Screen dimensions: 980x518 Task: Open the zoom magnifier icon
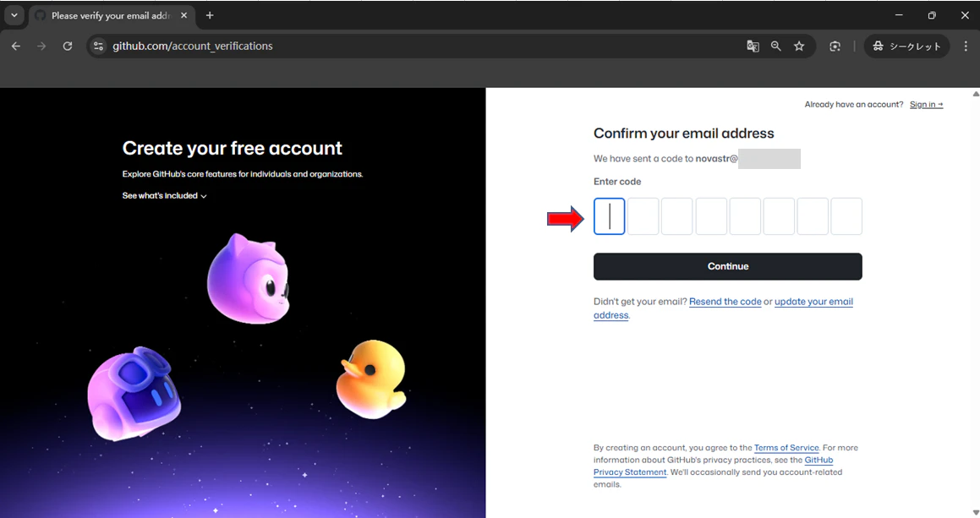[776, 46]
